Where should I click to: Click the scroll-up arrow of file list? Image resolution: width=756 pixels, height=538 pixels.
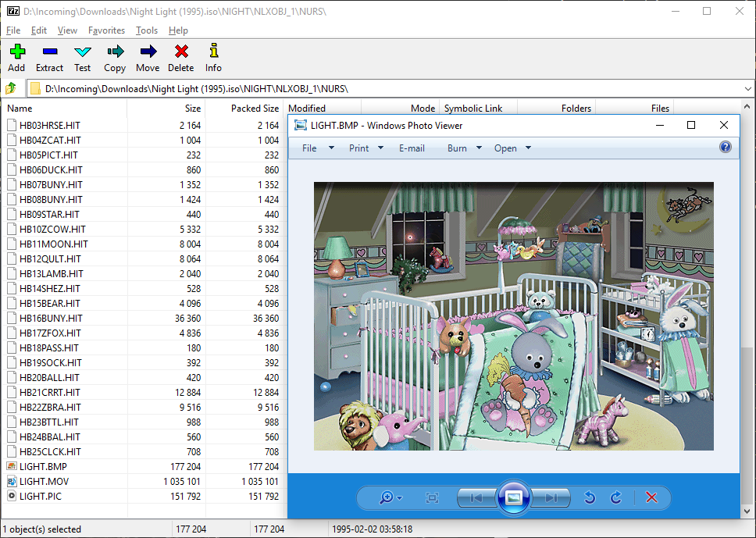(x=747, y=106)
